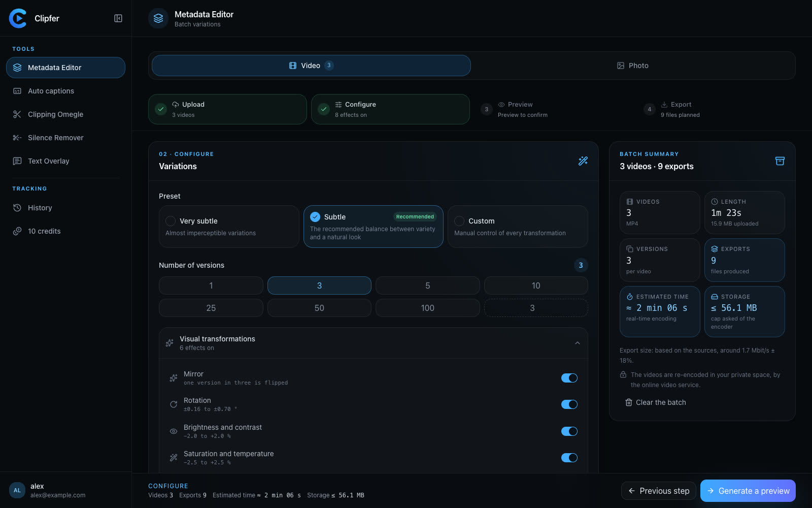Open Clipping Omegle tool
This screenshot has width=812, height=508.
[x=65, y=114]
